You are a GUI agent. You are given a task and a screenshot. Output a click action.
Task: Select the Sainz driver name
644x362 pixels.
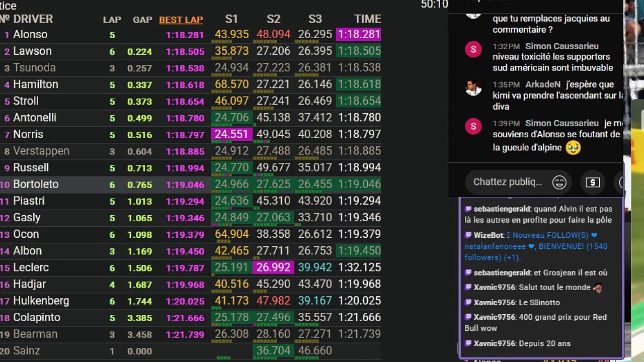pyautogui.click(x=26, y=350)
